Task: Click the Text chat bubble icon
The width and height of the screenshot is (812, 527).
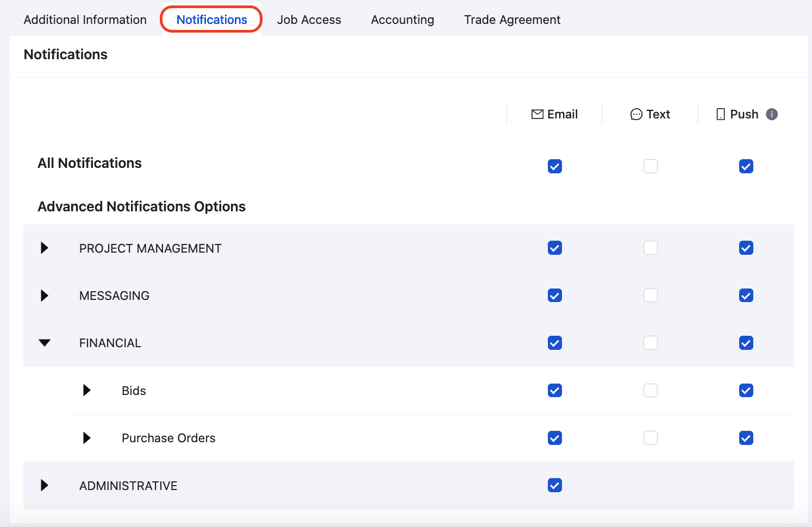Action: 636,114
